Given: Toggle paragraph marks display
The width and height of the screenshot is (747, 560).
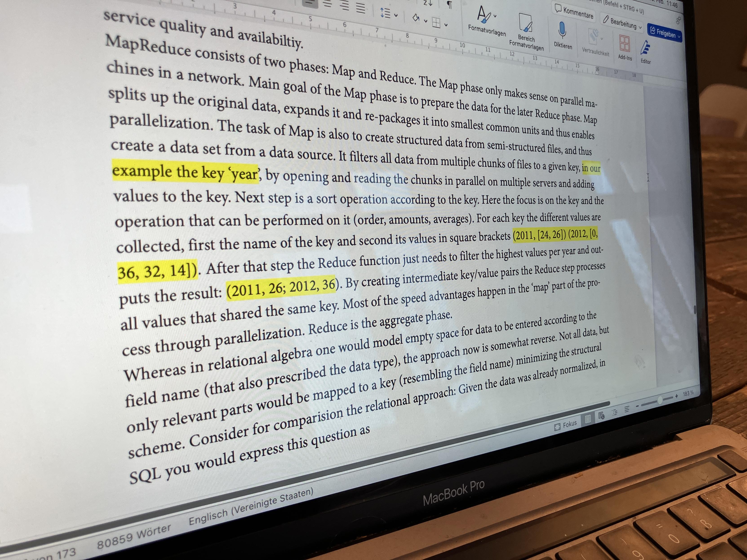Looking at the screenshot, I should click(450, 5).
